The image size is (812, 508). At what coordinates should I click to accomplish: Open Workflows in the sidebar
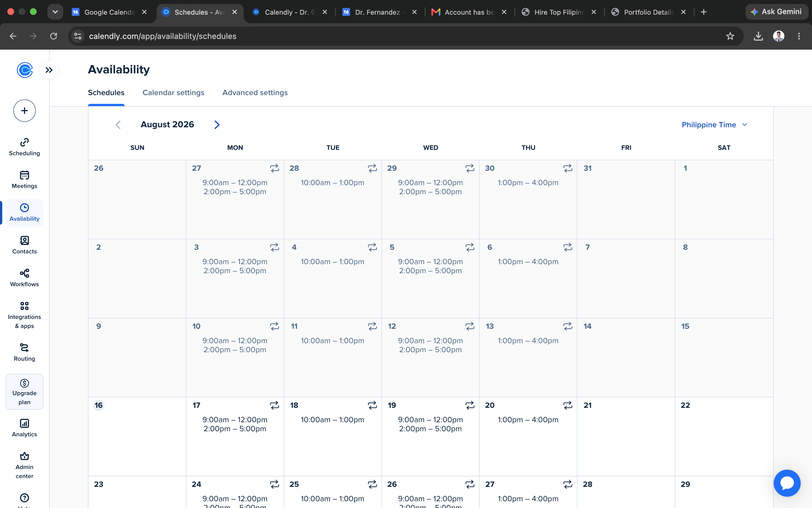(x=25, y=278)
